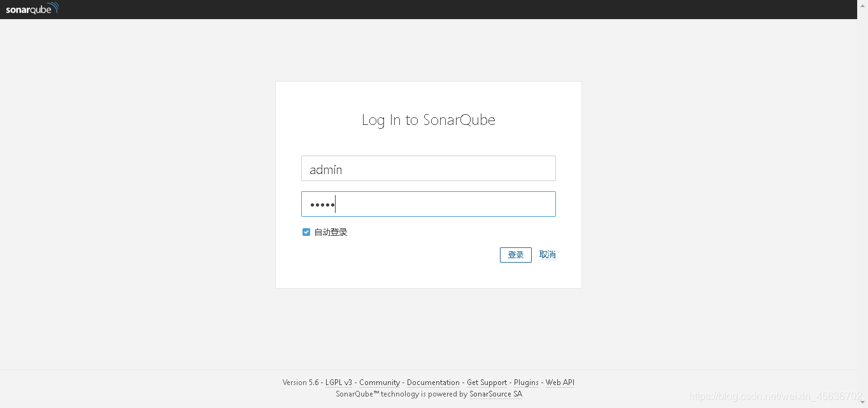Click the SonarQube swoosh logo icon
This screenshot has height=408, width=868.
coord(54,7)
